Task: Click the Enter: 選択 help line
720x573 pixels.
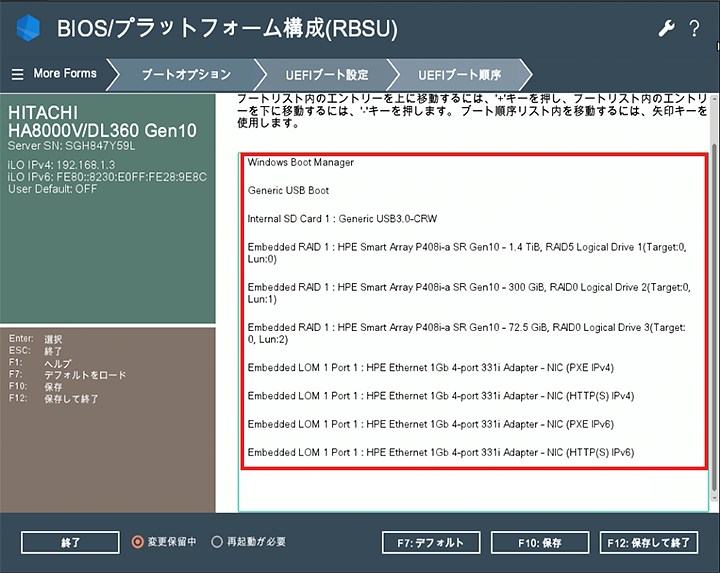Action: (x=35, y=339)
